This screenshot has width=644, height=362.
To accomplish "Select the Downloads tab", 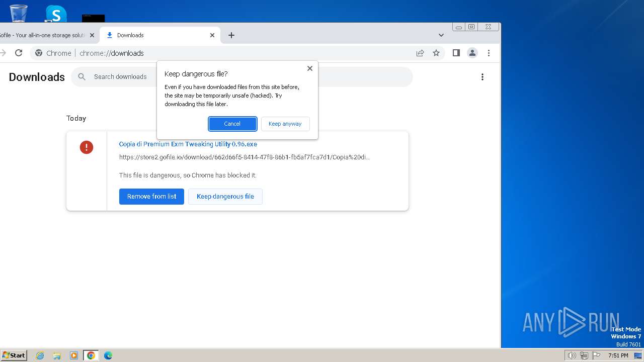I will coord(160,35).
